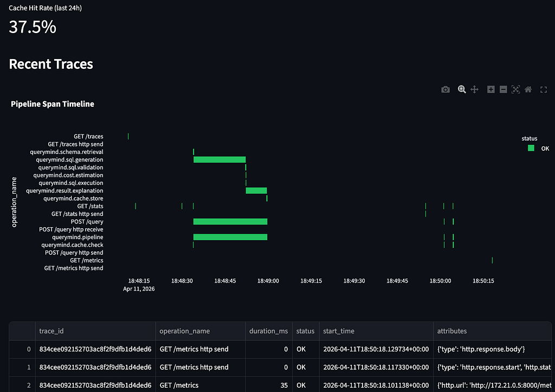The image size is (555, 392).
Task: Reset axes with the home icon
Action: [528, 89]
